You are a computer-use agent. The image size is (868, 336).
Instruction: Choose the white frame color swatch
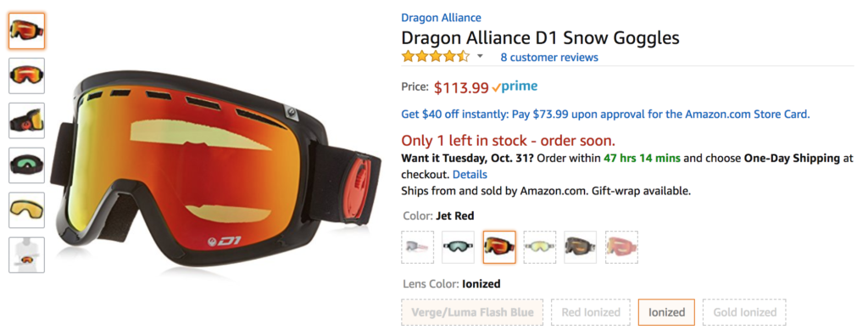[417, 247]
